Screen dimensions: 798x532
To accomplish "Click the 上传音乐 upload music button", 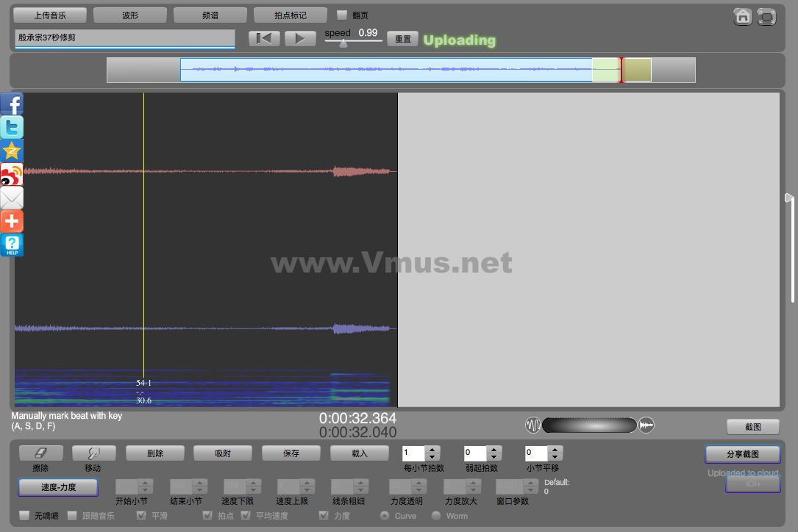I will point(50,15).
